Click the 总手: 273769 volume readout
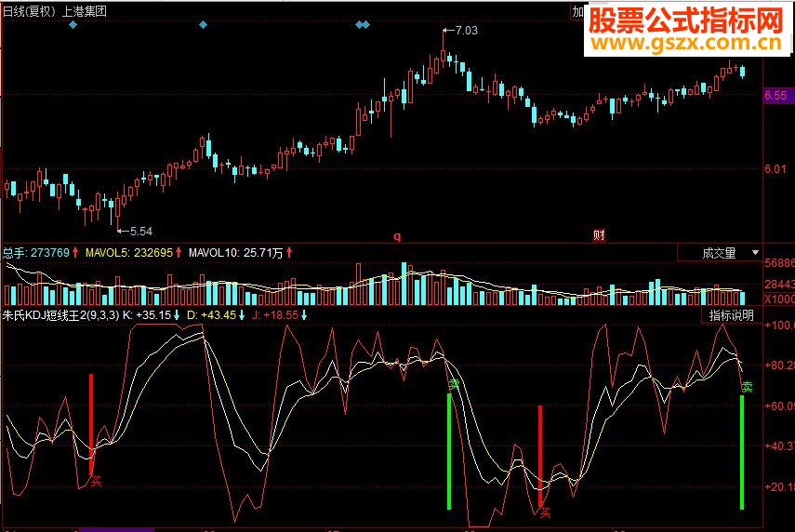This screenshot has width=795, height=532. (36, 253)
